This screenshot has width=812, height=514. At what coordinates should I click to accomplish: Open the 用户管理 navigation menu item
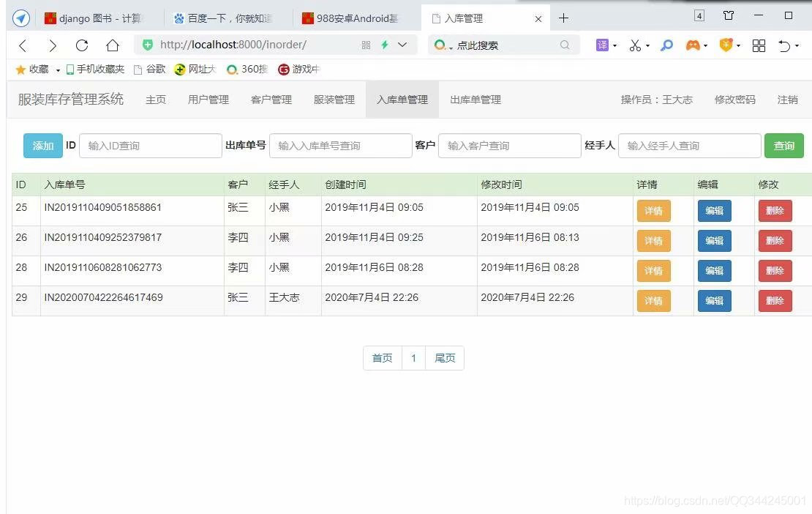point(208,100)
